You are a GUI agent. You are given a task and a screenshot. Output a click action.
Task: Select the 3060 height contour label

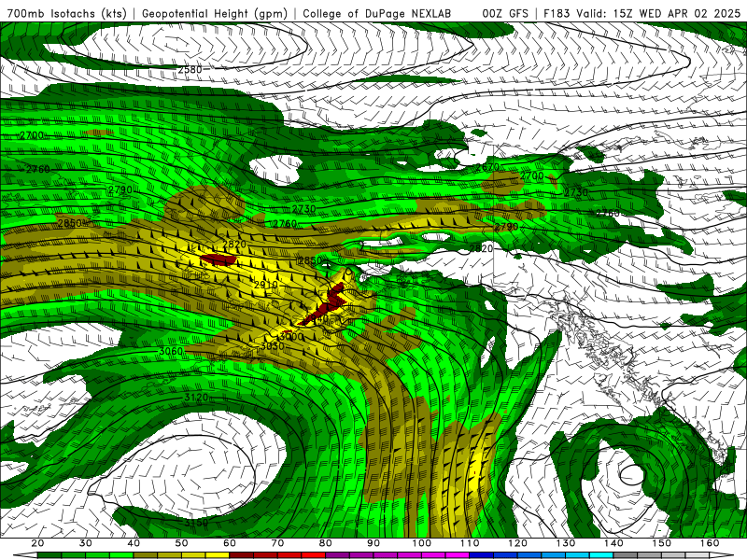pos(171,351)
